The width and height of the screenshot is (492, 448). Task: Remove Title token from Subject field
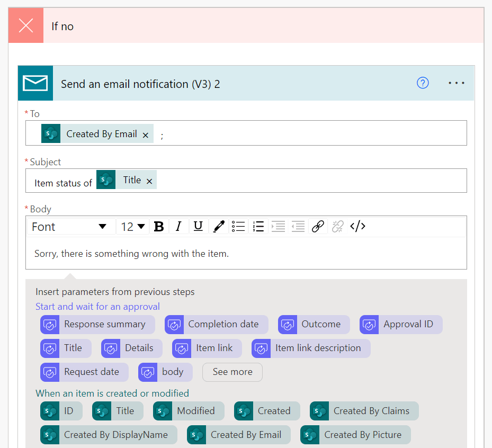[149, 181]
